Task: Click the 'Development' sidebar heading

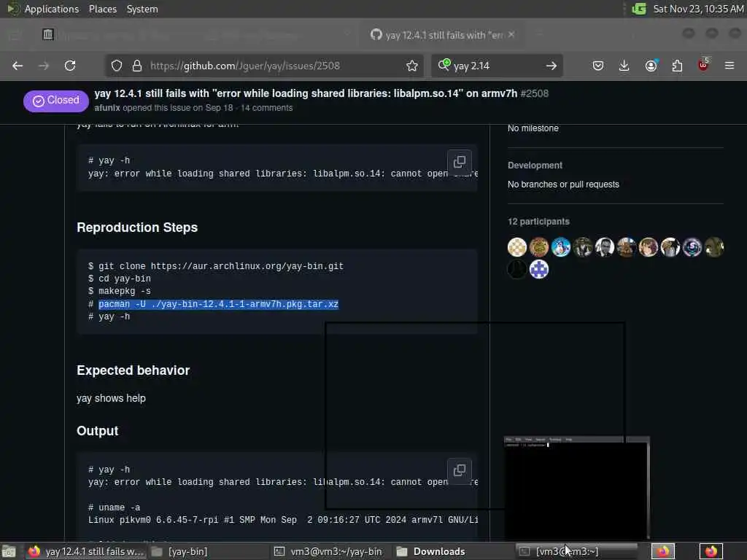Action: click(535, 166)
